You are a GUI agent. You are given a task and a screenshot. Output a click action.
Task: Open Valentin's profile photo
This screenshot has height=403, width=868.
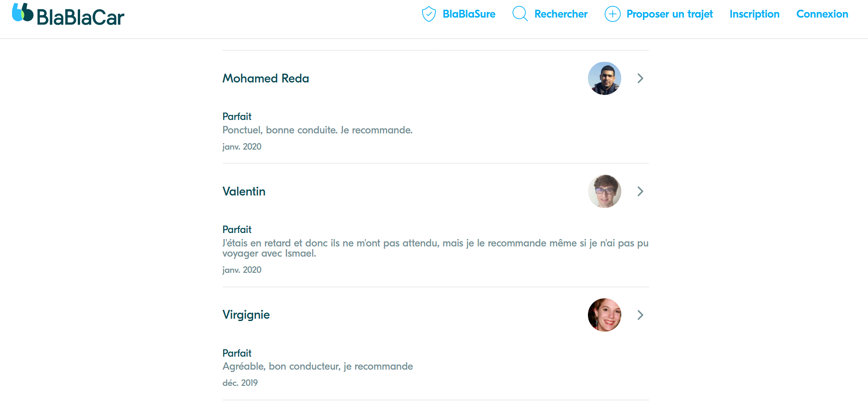coord(604,191)
